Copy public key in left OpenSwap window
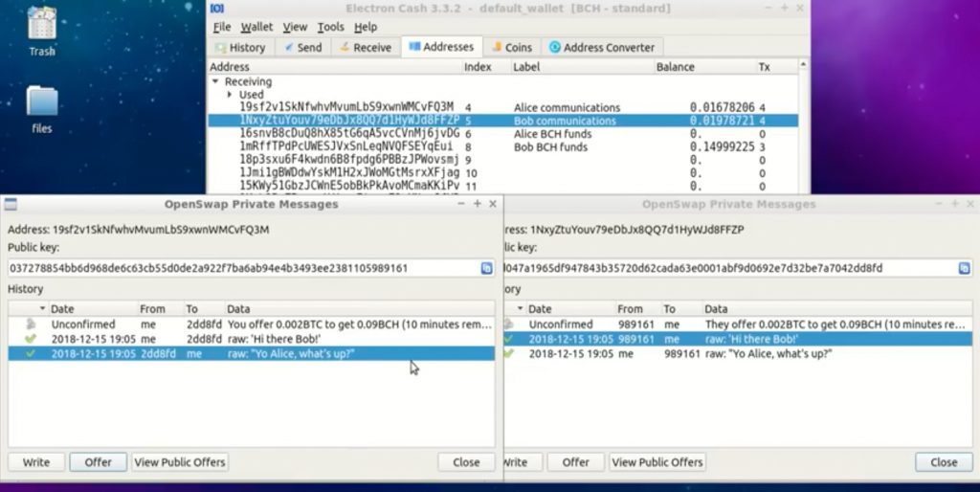The height and width of the screenshot is (492, 980). pos(486,269)
